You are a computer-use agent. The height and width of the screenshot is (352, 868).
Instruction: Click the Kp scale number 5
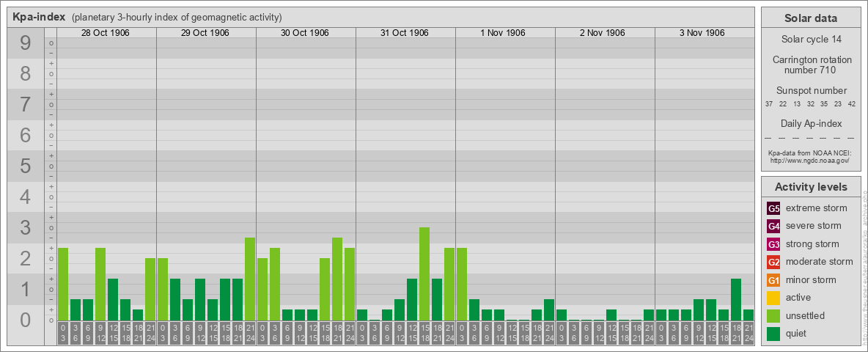26,166
